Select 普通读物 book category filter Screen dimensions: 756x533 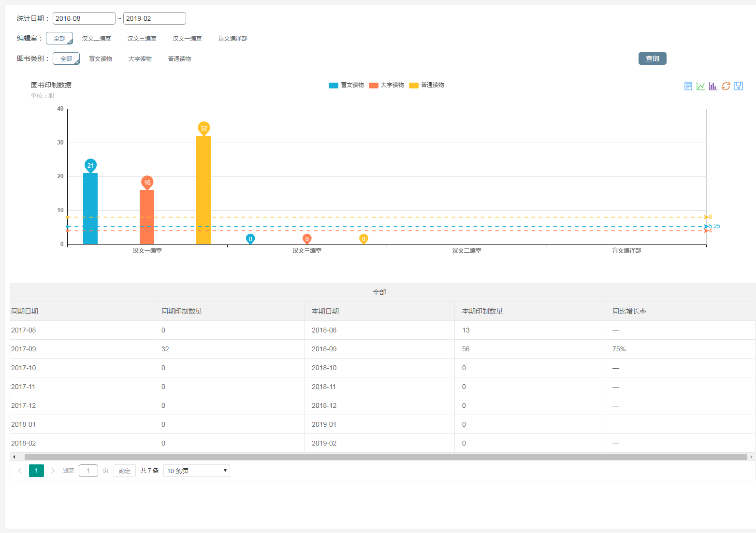click(180, 59)
